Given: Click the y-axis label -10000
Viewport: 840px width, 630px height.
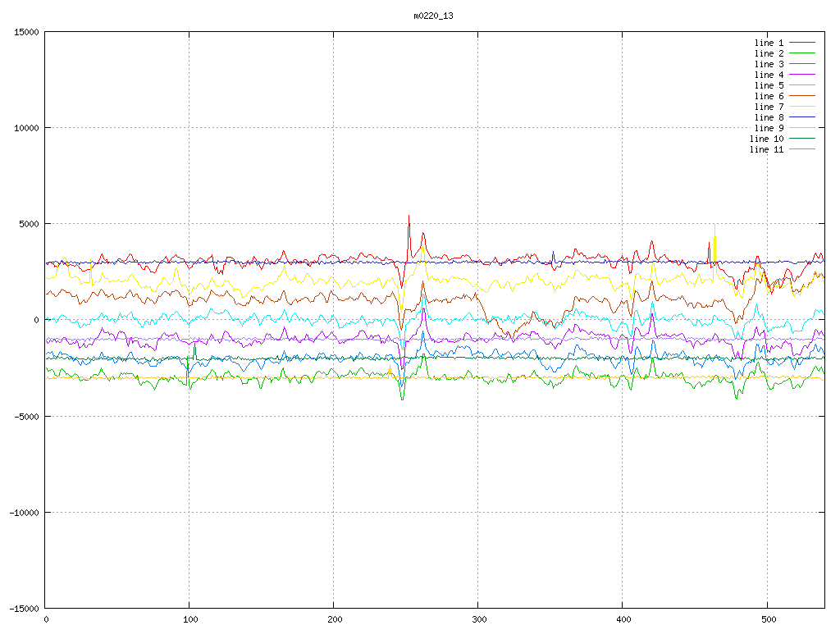Looking at the screenshot, I should click(x=24, y=513).
